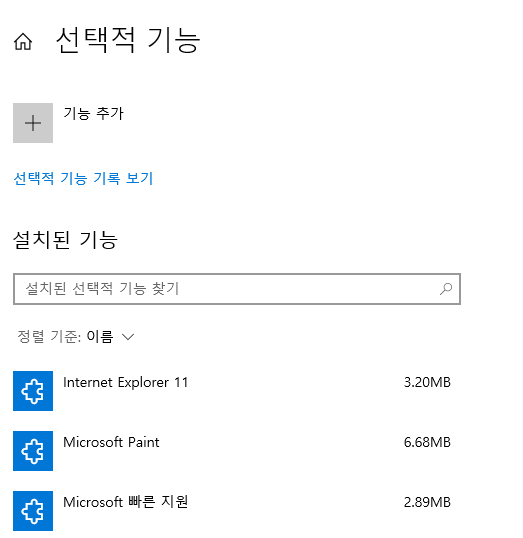Click the plus button to add feature

pyautogui.click(x=33, y=123)
